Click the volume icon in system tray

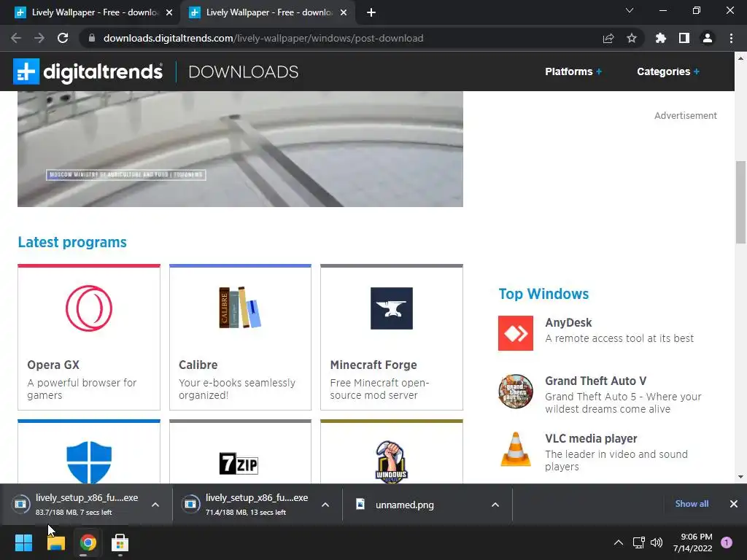(x=657, y=542)
